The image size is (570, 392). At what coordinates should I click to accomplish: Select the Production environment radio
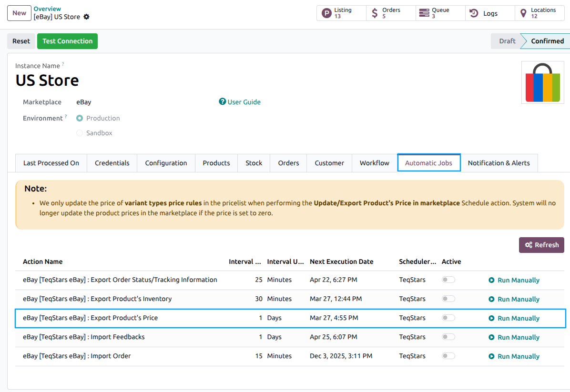80,118
